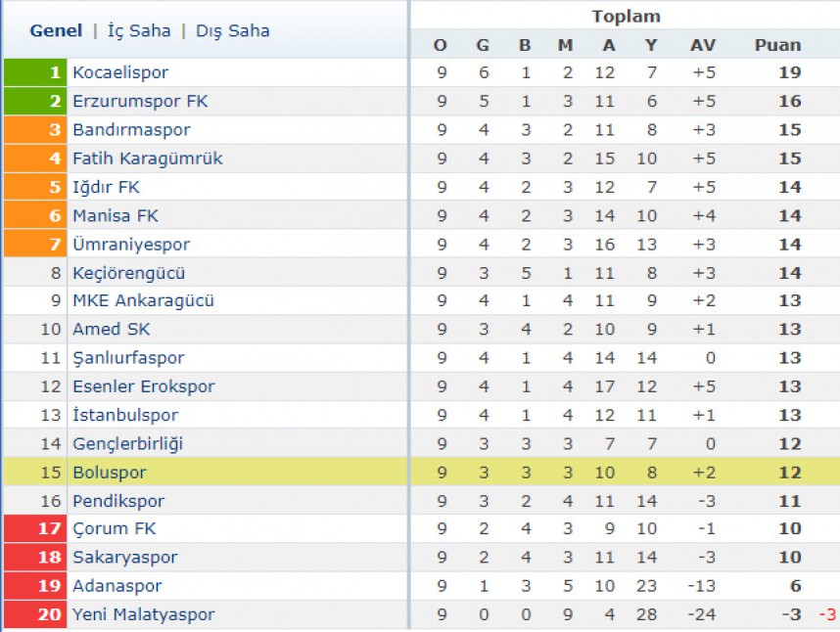Open the highlighted Boluspor row
This screenshot has width=840, height=632.
coord(420,472)
